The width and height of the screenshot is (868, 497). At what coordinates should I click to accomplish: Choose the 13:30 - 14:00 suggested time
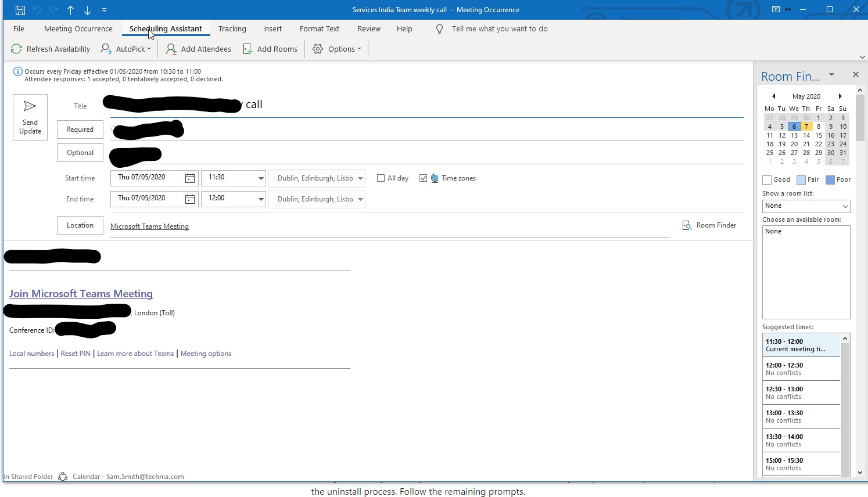click(x=801, y=441)
